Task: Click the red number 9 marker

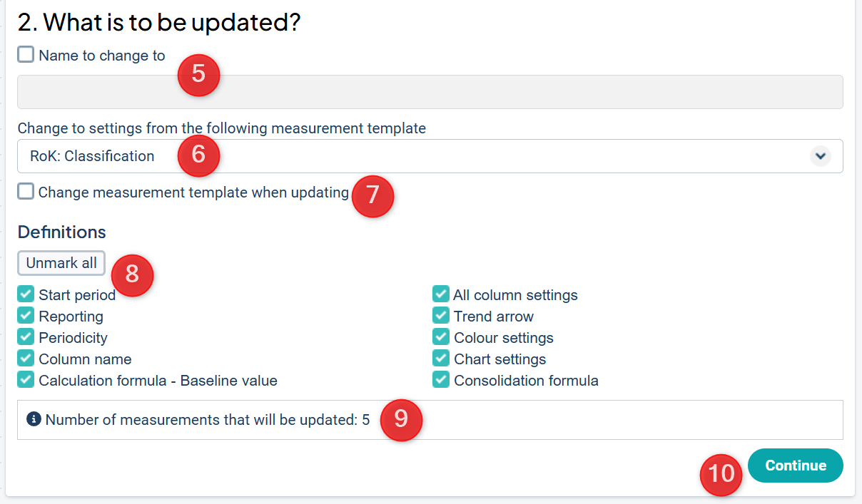Action: coord(401,419)
